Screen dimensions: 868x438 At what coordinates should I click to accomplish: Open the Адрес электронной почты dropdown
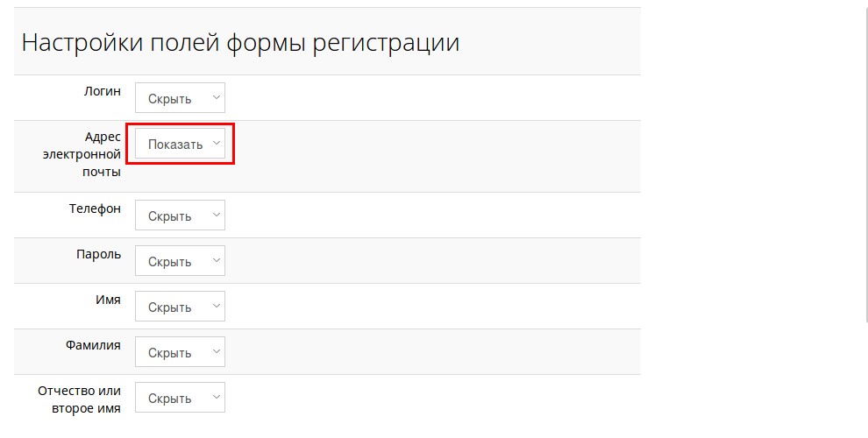180,144
